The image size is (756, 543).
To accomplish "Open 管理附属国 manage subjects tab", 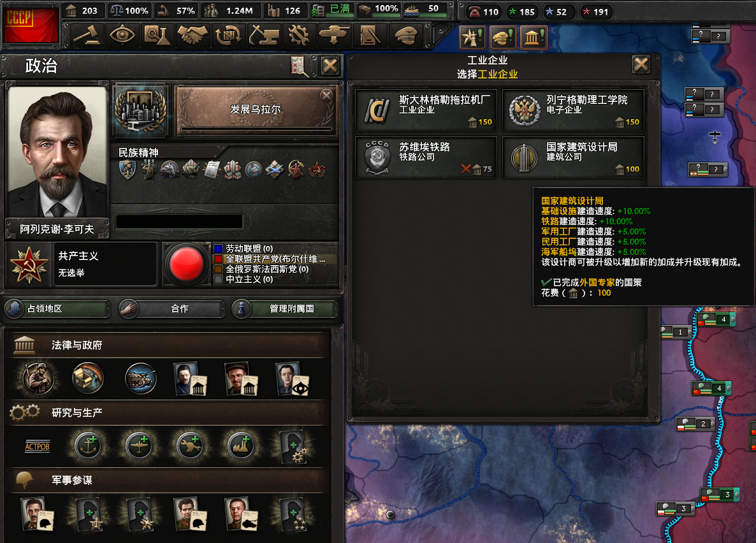I will tap(284, 308).
